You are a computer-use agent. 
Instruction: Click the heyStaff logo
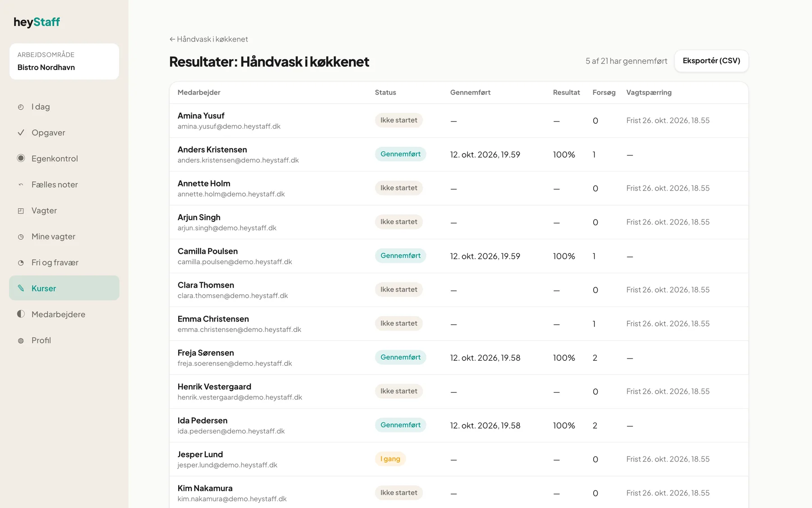pyautogui.click(x=37, y=22)
